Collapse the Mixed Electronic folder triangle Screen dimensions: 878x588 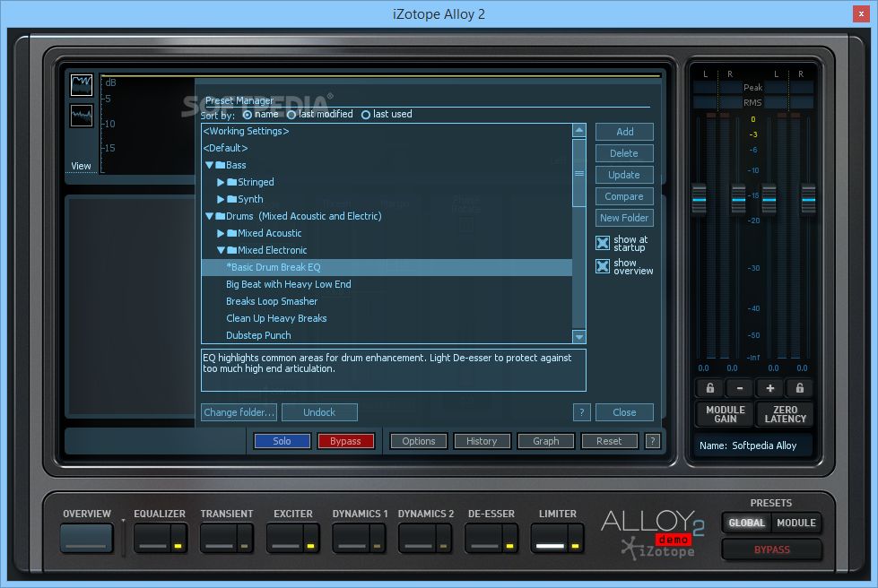(x=222, y=250)
